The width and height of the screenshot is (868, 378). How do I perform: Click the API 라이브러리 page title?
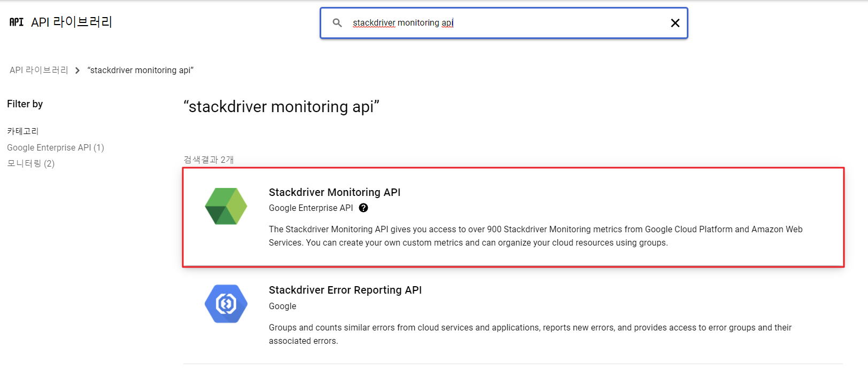(72, 22)
